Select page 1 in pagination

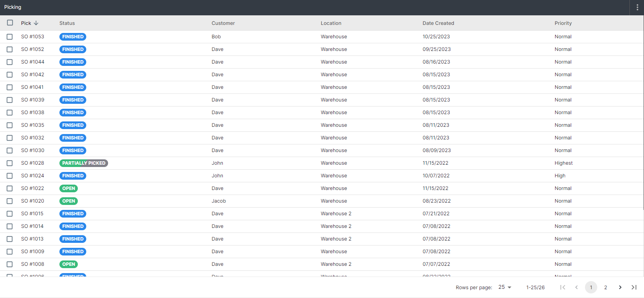591,287
